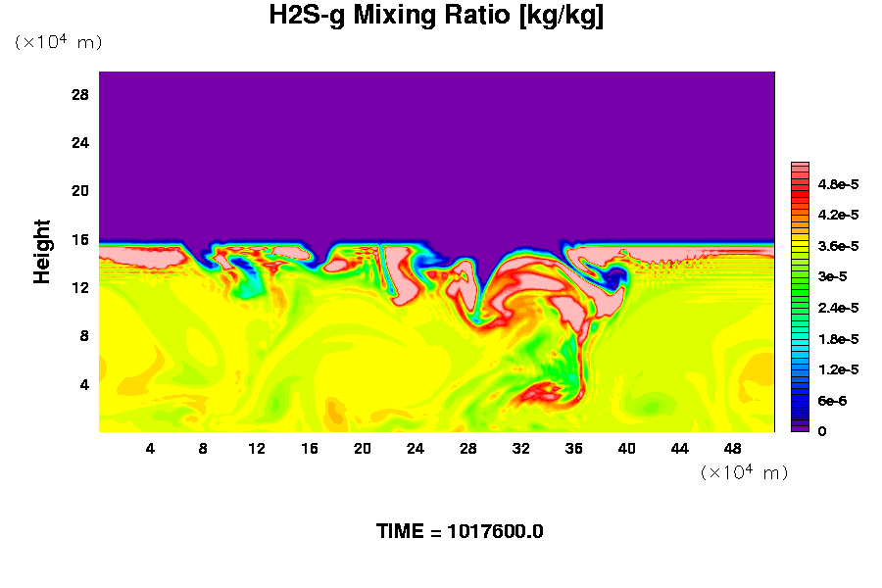Click the Height axis label
This screenshot has width=882, height=588.
pos(42,251)
